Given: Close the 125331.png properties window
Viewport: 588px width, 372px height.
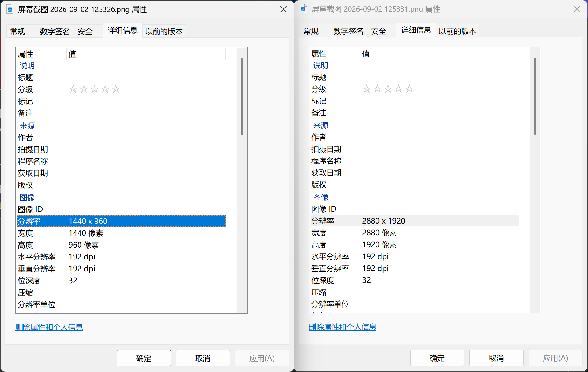Looking at the screenshot, I should (577, 9).
